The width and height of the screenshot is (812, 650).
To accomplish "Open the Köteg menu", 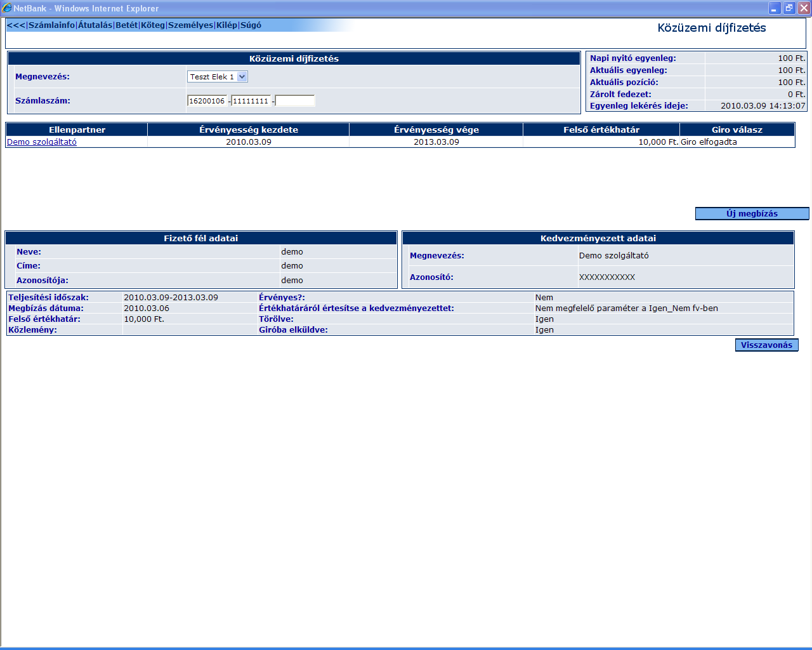I will pyautogui.click(x=153, y=25).
